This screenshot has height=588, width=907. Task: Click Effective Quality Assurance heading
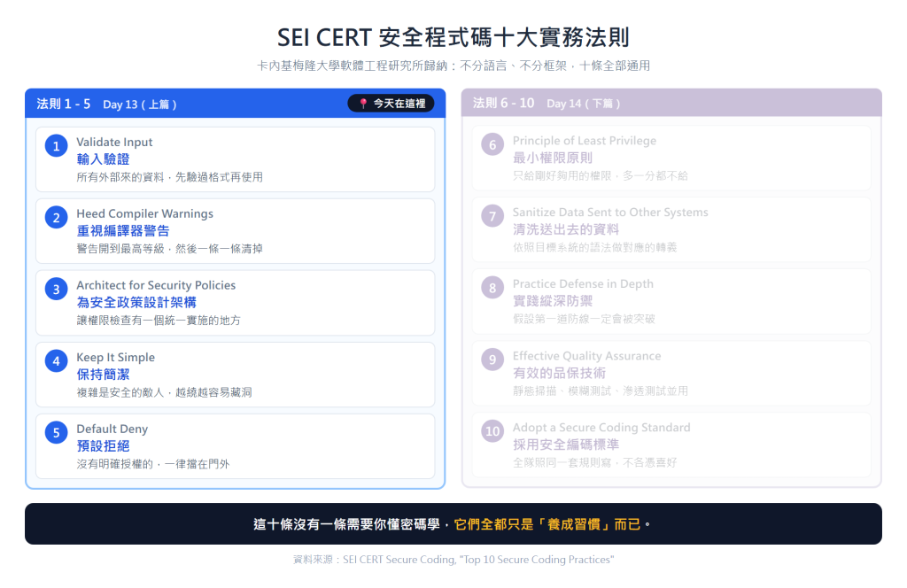586,356
